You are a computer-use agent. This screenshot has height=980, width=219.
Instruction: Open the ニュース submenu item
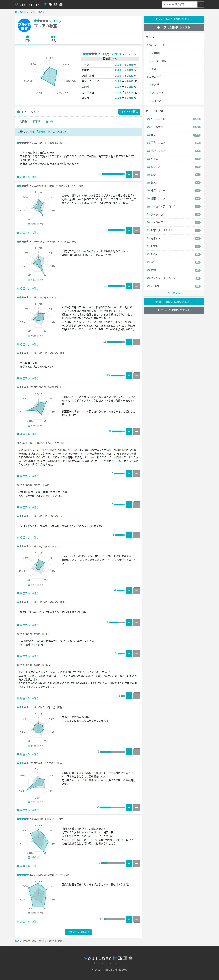point(174,101)
